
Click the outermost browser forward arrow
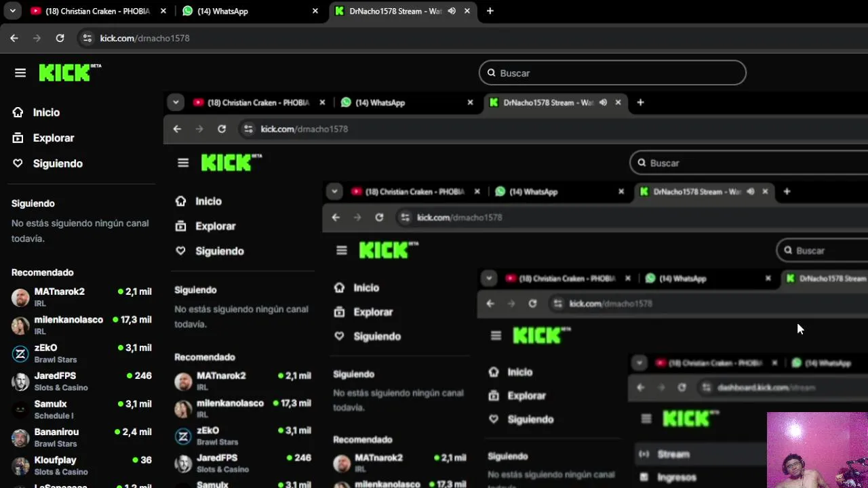point(37,38)
